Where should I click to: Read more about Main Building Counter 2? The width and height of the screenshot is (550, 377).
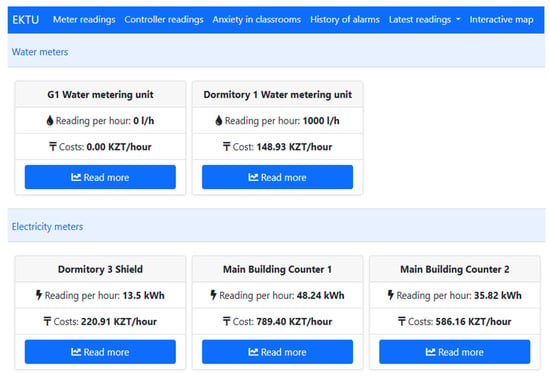click(x=455, y=352)
